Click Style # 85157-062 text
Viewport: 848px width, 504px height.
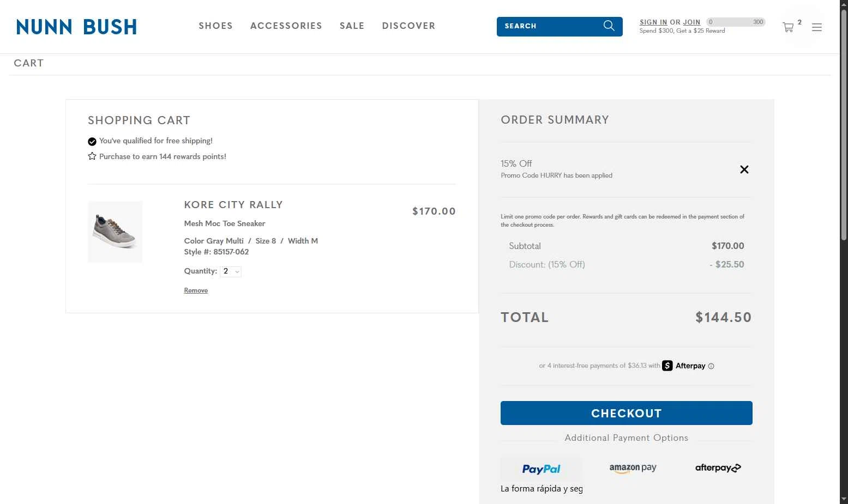coord(216,252)
